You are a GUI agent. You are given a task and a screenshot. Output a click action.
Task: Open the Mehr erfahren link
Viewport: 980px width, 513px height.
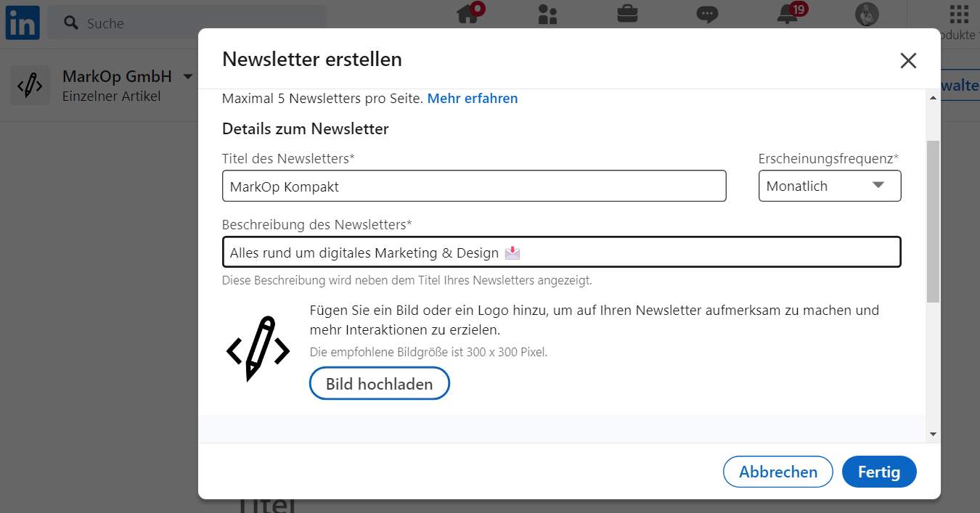point(473,98)
